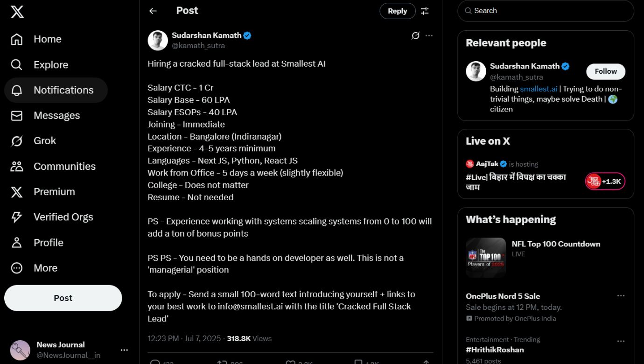Follow Sudarshan Kamath
644x364 pixels.
pos(606,71)
